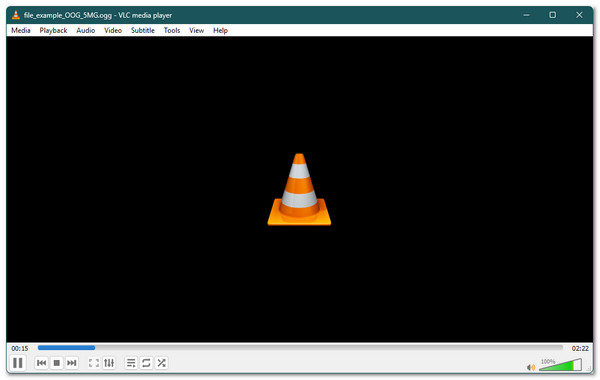600x380 pixels.
Task: Open the Video menu
Action: coord(113,30)
